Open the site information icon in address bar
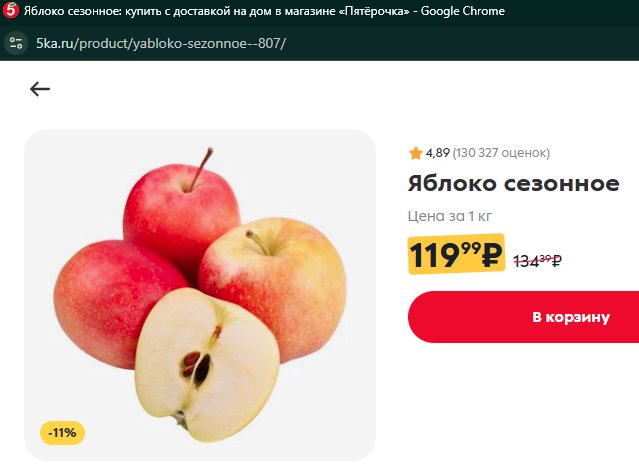 click(x=16, y=43)
